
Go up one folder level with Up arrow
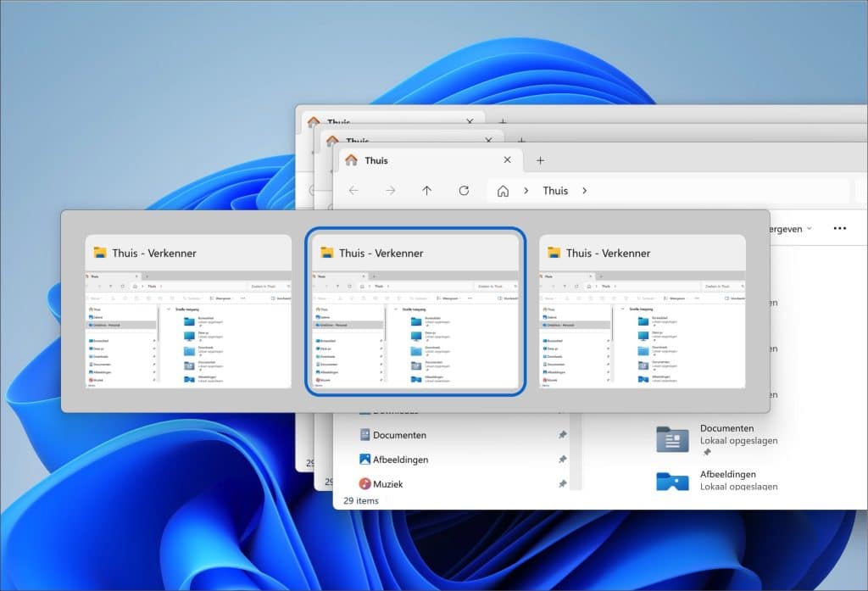coord(427,191)
